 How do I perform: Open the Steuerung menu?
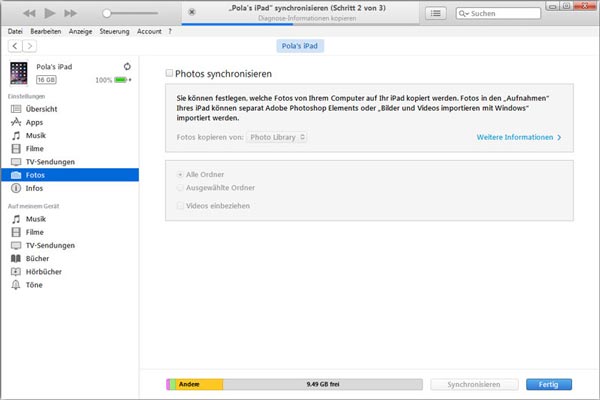(x=114, y=31)
